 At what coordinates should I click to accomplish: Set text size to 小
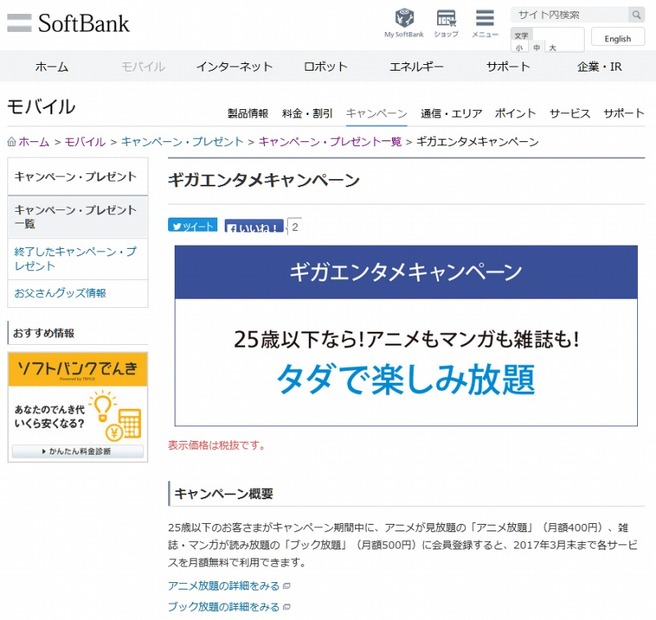[x=519, y=48]
